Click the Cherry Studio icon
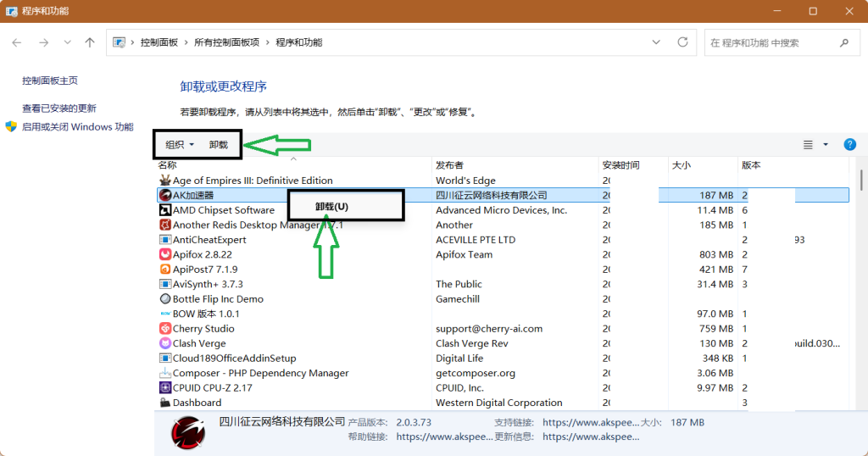Viewport: 868px width, 456px height. (x=165, y=328)
